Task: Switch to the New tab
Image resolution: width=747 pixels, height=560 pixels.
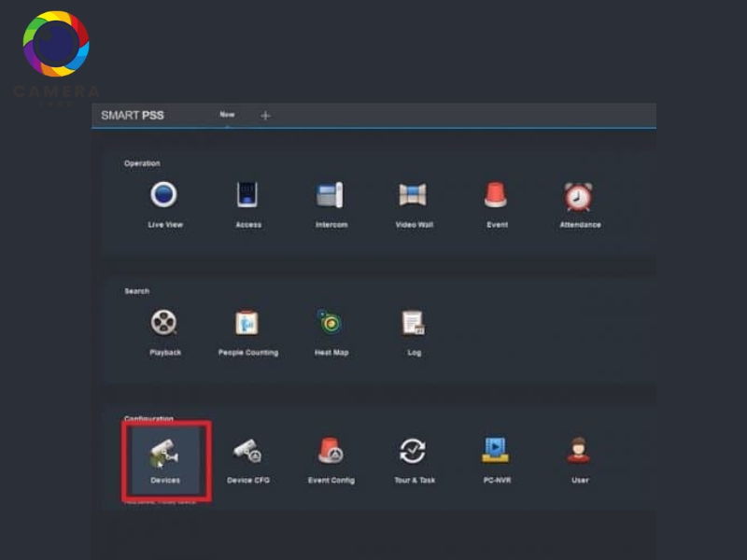Action: click(227, 115)
